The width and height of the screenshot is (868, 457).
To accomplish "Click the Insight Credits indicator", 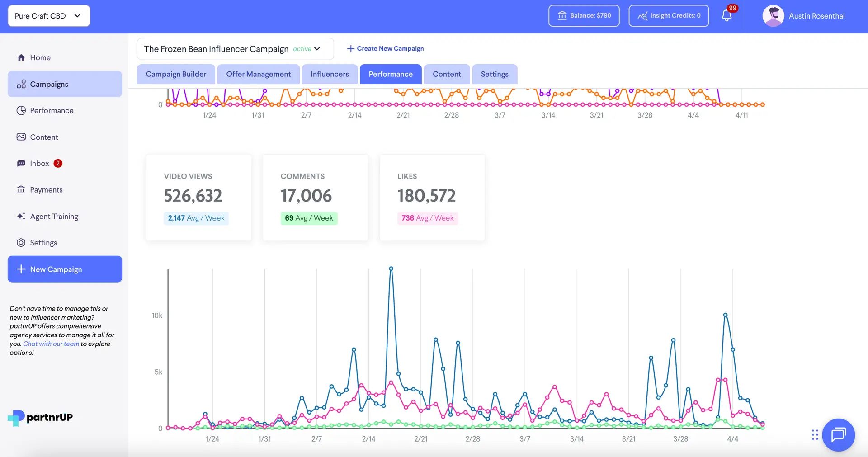I will (669, 15).
